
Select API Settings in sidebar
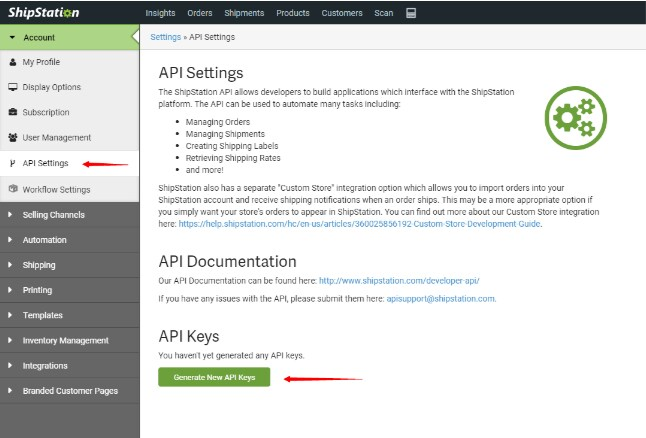click(70, 164)
